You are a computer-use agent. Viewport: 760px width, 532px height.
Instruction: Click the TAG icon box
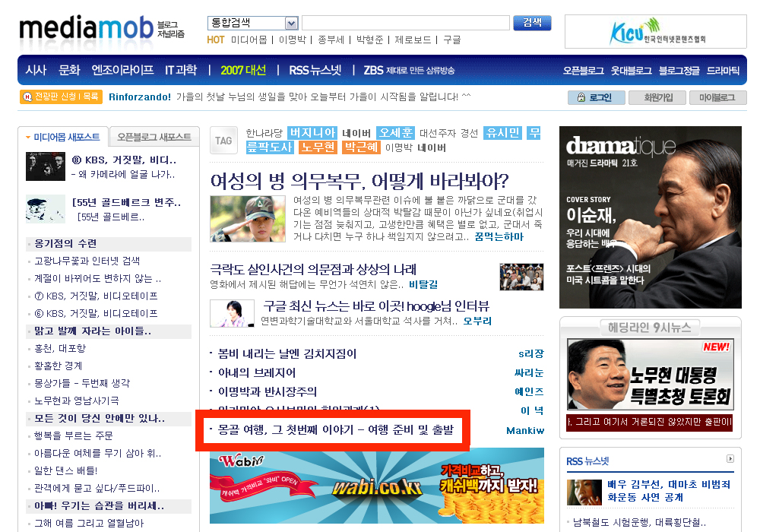pyautogui.click(x=223, y=141)
